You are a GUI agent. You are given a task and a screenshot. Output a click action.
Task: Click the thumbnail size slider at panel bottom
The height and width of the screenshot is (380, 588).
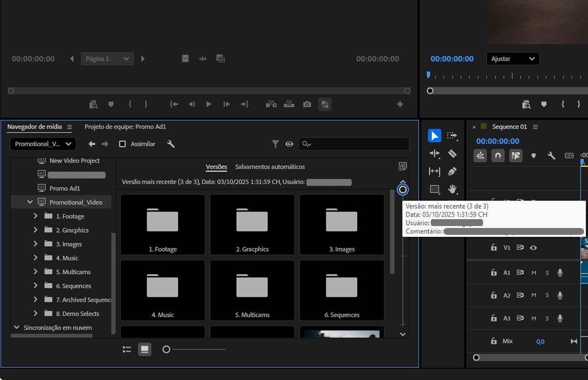pyautogui.click(x=166, y=349)
